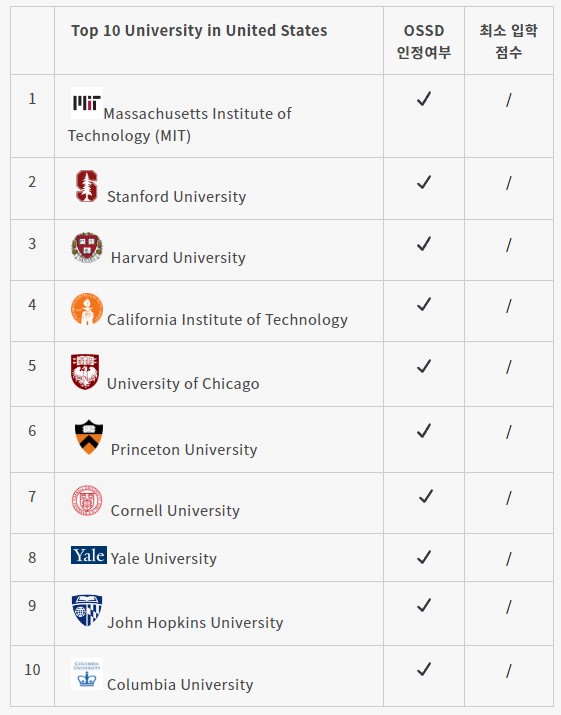Click the Columbia University name text
The width and height of the screenshot is (561, 715).
click(x=180, y=684)
